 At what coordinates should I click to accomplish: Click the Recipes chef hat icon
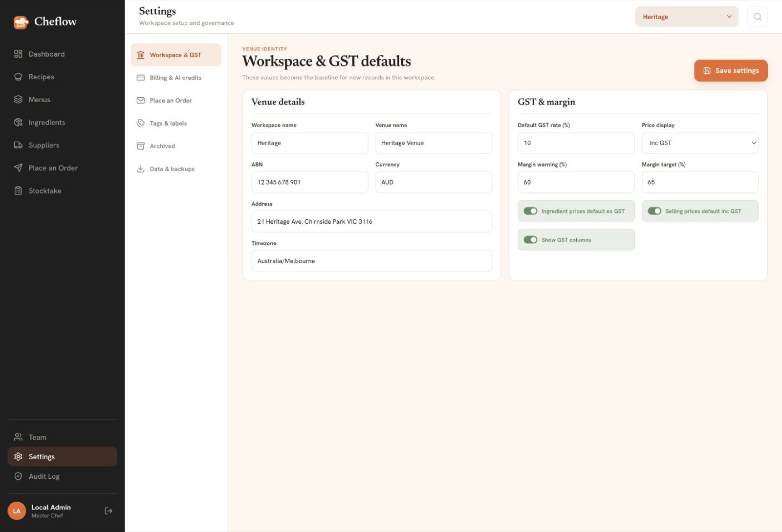click(x=18, y=77)
